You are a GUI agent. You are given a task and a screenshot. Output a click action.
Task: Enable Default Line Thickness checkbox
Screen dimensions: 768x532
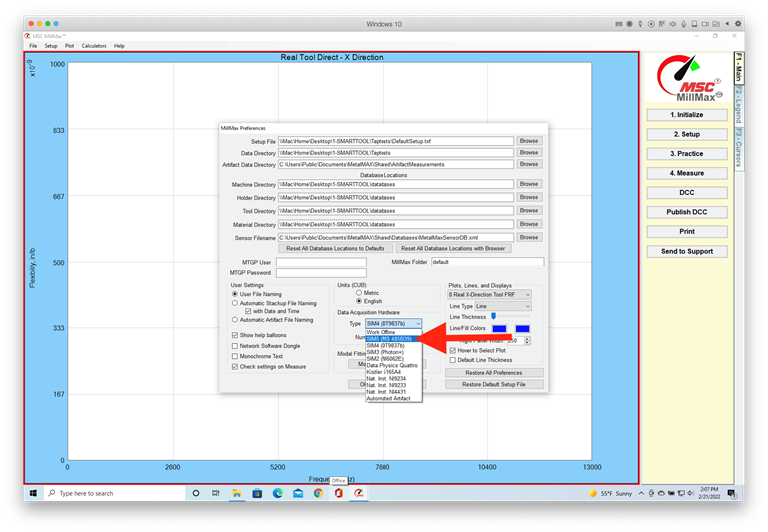(453, 360)
